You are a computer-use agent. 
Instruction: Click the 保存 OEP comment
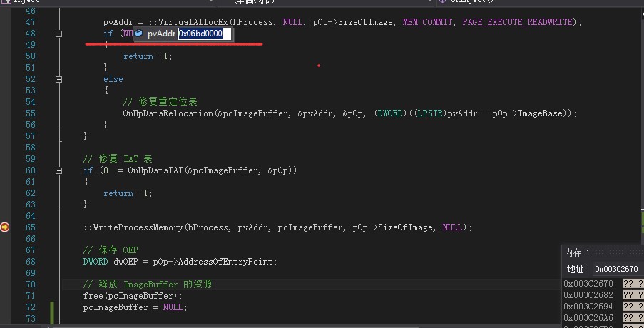click(110, 250)
